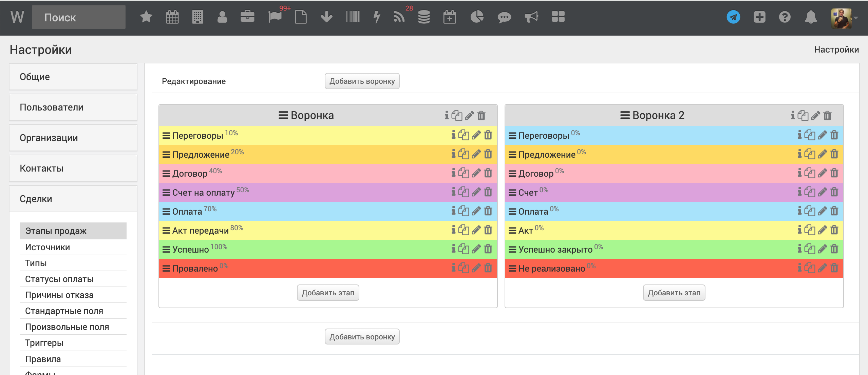Click the Поиск search field
The height and width of the screenshot is (375, 868).
pos(79,17)
